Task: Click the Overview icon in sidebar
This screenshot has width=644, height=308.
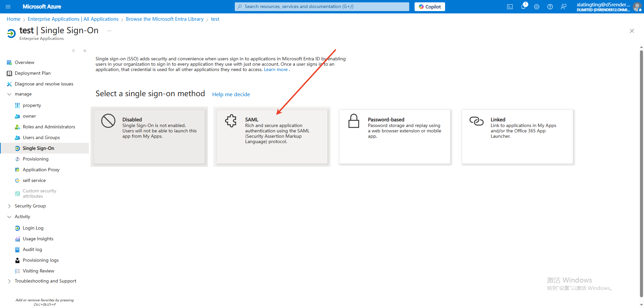Action: point(9,62)
